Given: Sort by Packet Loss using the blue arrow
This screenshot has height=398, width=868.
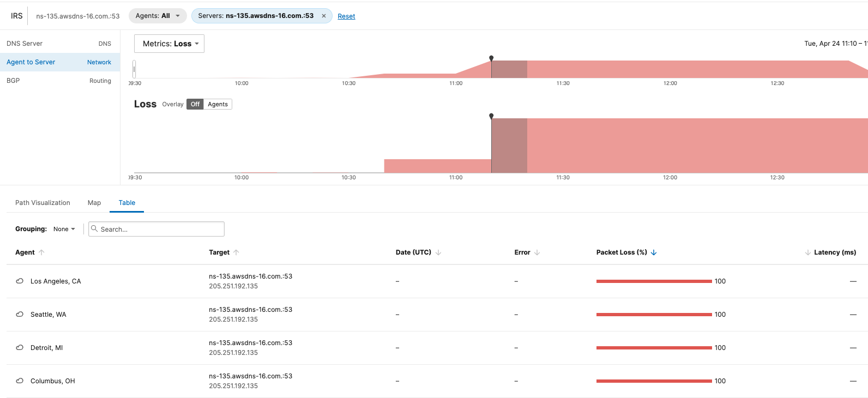Looking at the screenshot, I should [x=654, y=252].
